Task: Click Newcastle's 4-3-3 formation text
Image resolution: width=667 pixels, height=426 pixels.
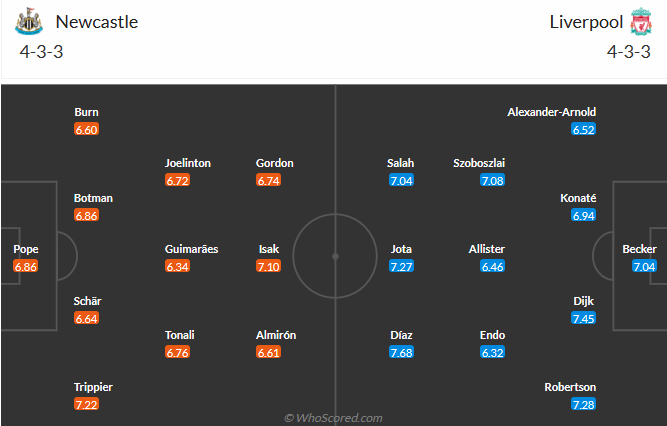Action: [41, 52]
